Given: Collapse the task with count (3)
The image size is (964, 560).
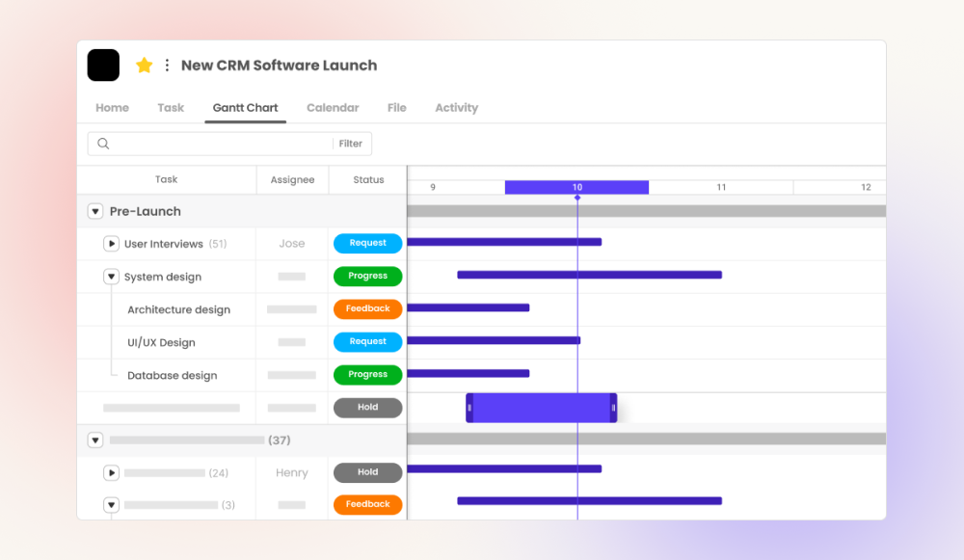Looking at the screenshot, I should click(x=111, y=505).
